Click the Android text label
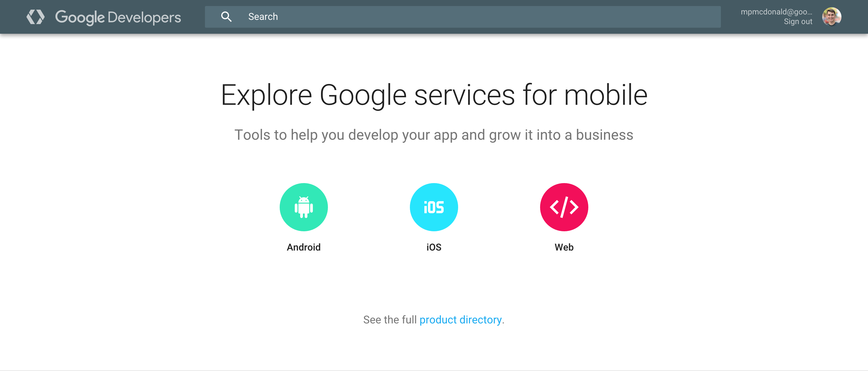Screen dimensions: 868x371 [303, 247]
